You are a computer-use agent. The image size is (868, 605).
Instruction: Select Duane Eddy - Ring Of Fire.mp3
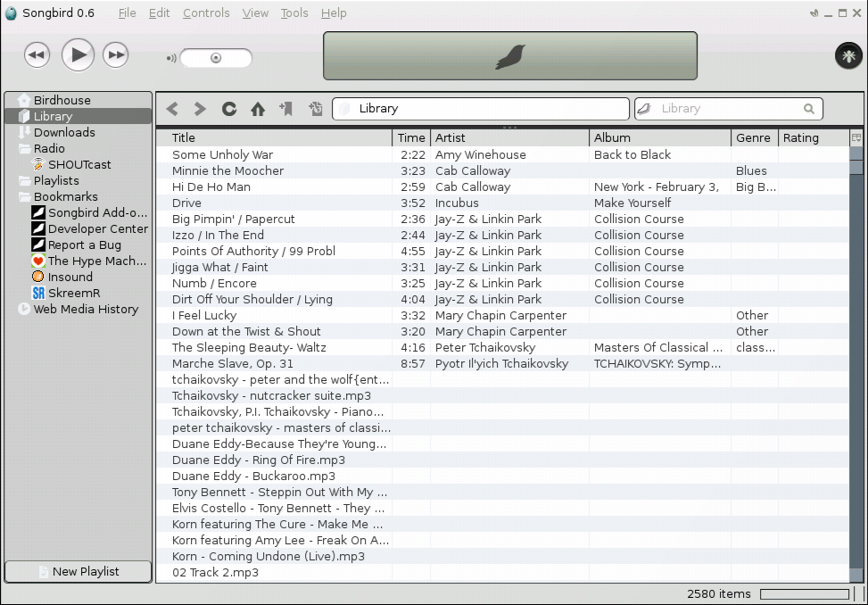pos(502,460)
